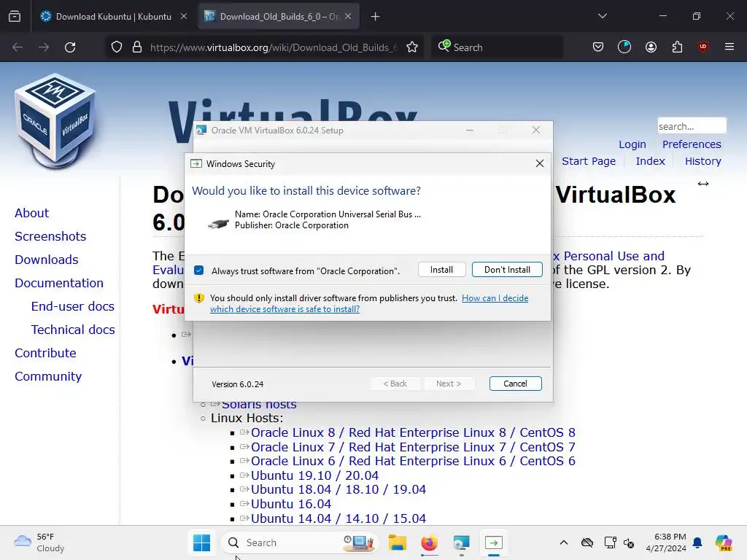The image size is (747, 560).
Task: Open the uBlock Origin extension icon
Action: tap(703, 47)
